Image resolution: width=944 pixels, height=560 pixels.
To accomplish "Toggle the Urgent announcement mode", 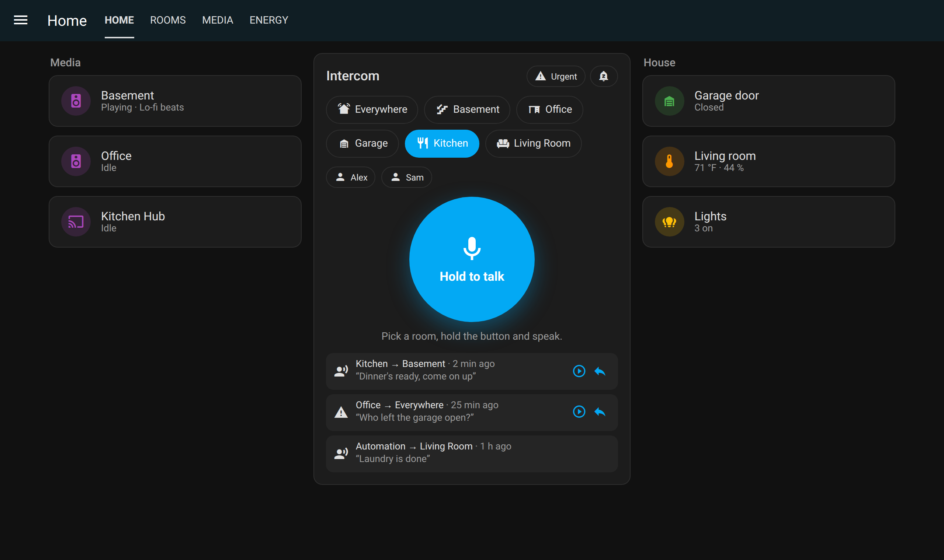I will tap(556, 76).
